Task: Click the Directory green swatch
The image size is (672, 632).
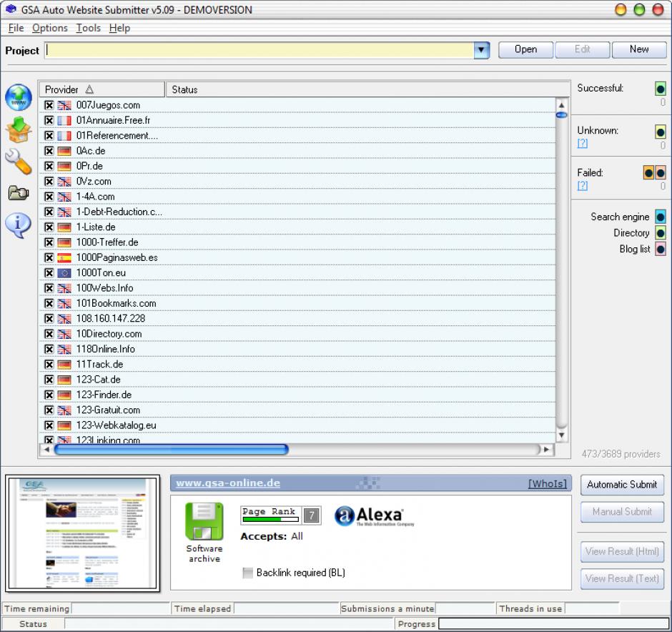Action: pyautogui.click(x=661, y=233)
